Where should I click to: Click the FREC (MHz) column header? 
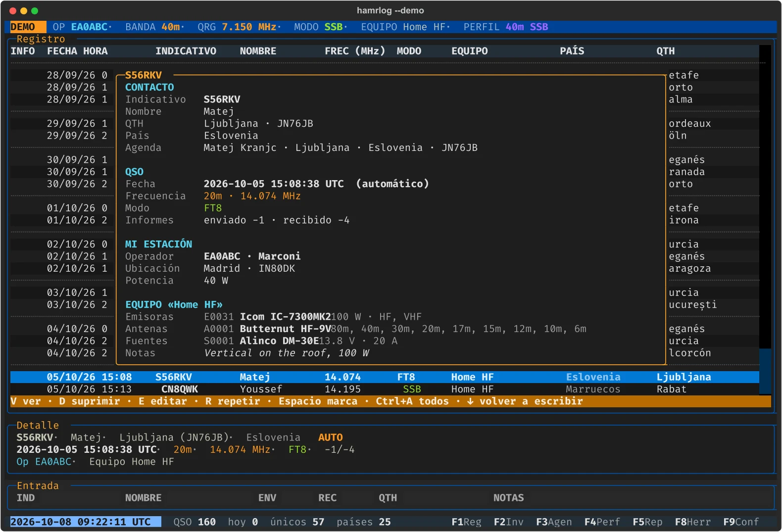pyautogui.click(x=355, y=51)
